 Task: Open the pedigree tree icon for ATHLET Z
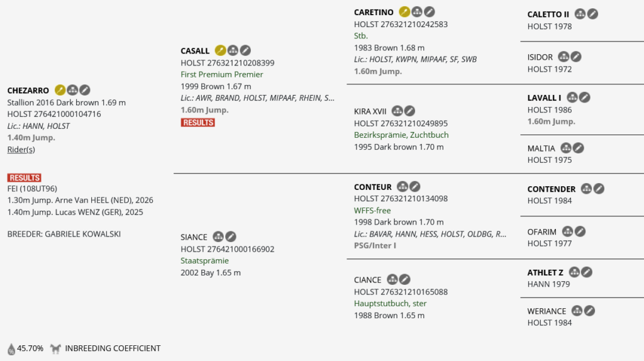tap(574, 272)
